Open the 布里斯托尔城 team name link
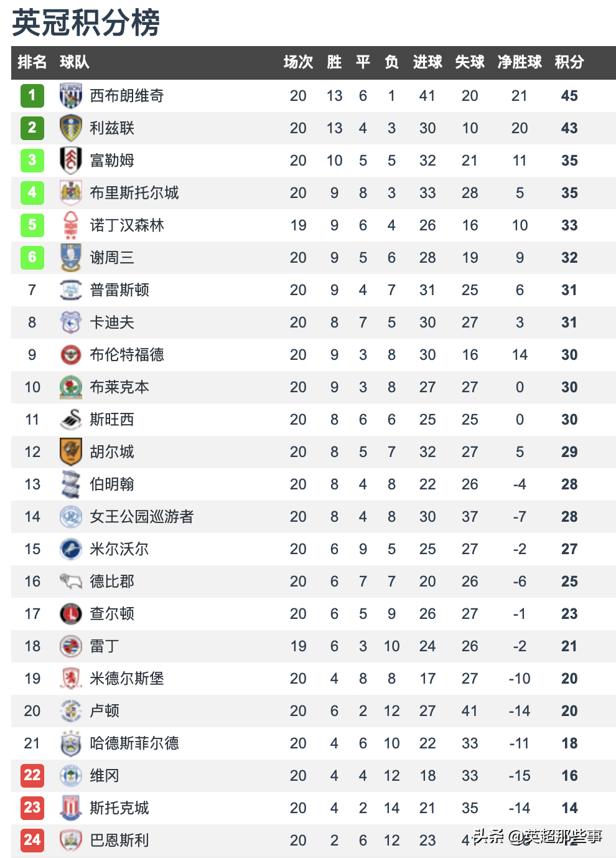The width and height of the screenshot is (616, 858). click(x=134, y=193)
